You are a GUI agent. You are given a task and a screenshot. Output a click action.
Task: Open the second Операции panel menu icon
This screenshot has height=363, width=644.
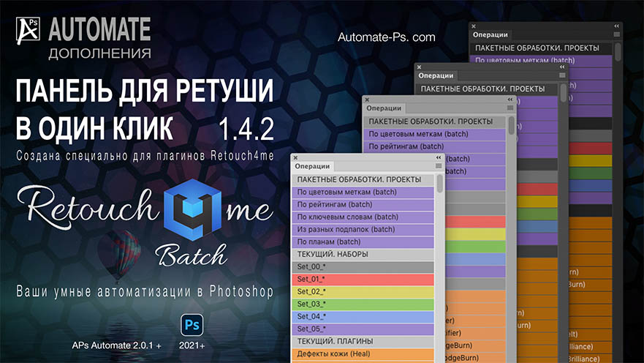(x=510, y=108)
